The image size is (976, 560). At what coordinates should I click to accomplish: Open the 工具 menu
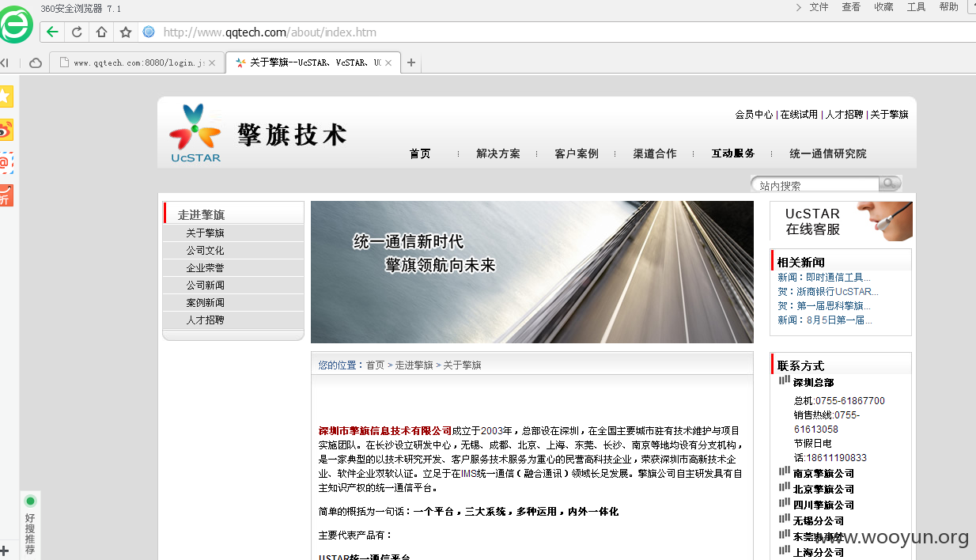[x=916, y=7]
